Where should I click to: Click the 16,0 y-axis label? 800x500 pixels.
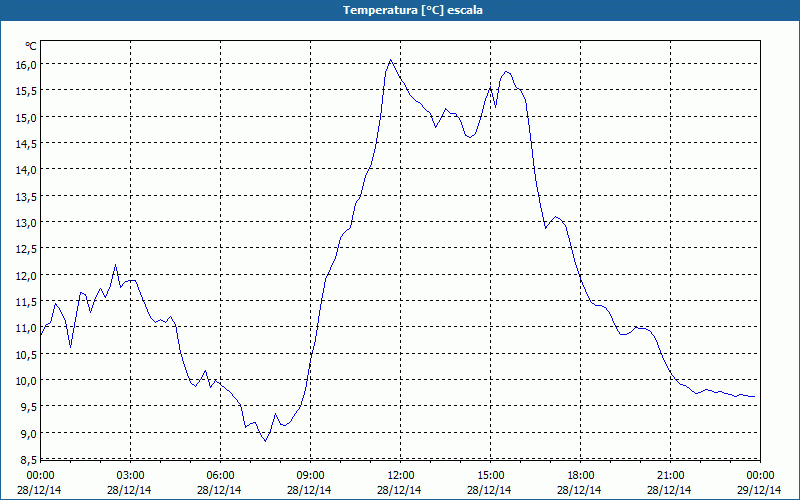tap(27, 65)
